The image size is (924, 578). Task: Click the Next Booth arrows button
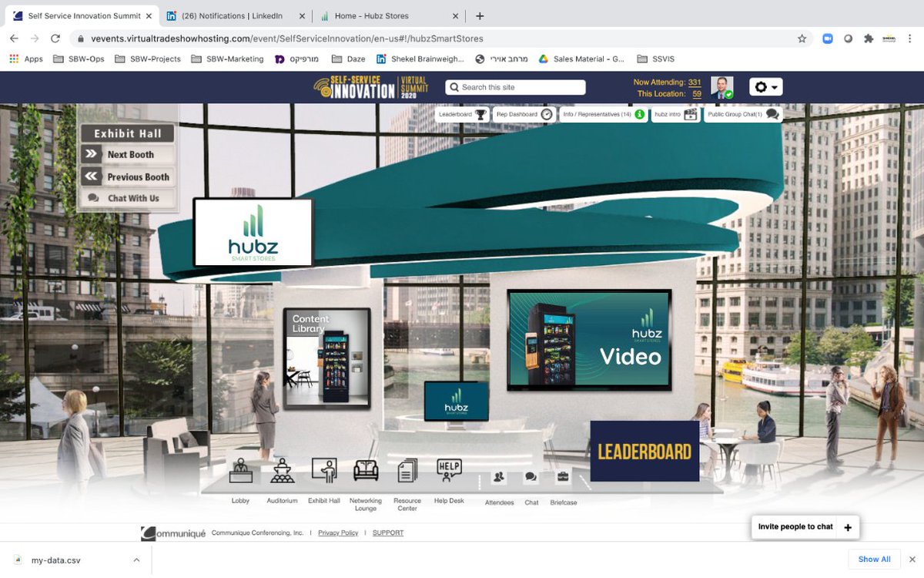coord(128,154)
